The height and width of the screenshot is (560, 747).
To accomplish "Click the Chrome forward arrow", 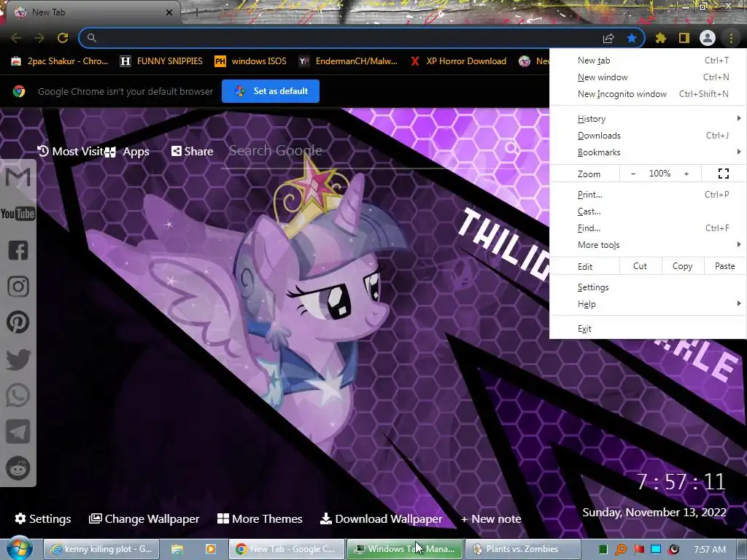I will [x=39, y=38].
